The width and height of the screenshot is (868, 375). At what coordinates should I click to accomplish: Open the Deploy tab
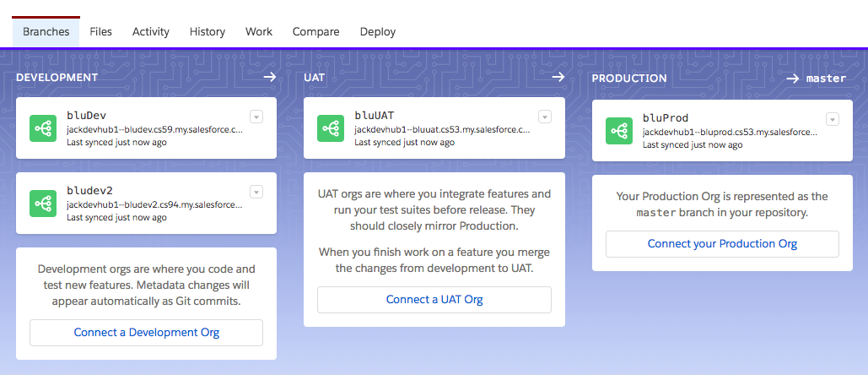(378, 31)
